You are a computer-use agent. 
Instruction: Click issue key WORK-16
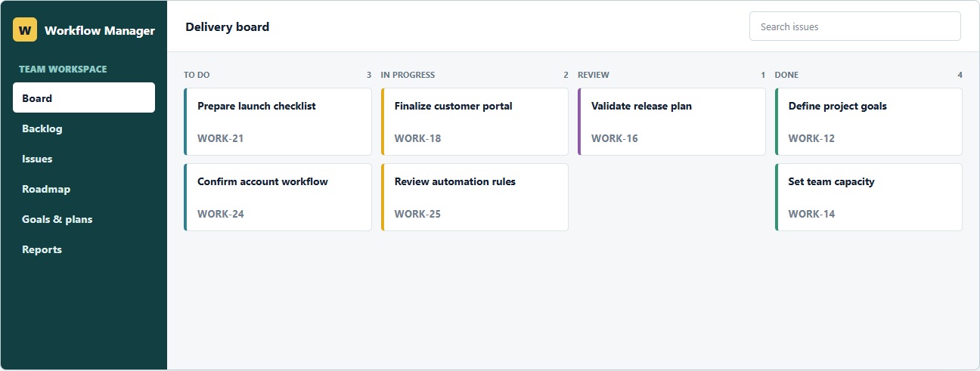coord(615,138)
